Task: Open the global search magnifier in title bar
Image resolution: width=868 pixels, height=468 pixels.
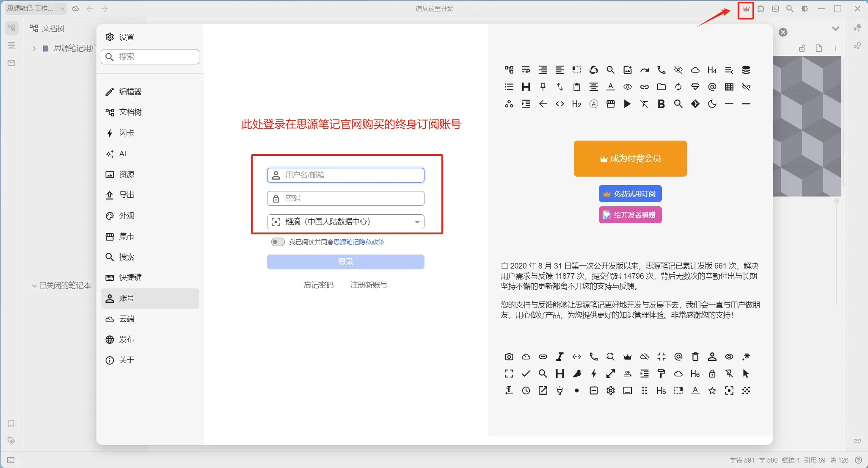Action: point(790,9)
